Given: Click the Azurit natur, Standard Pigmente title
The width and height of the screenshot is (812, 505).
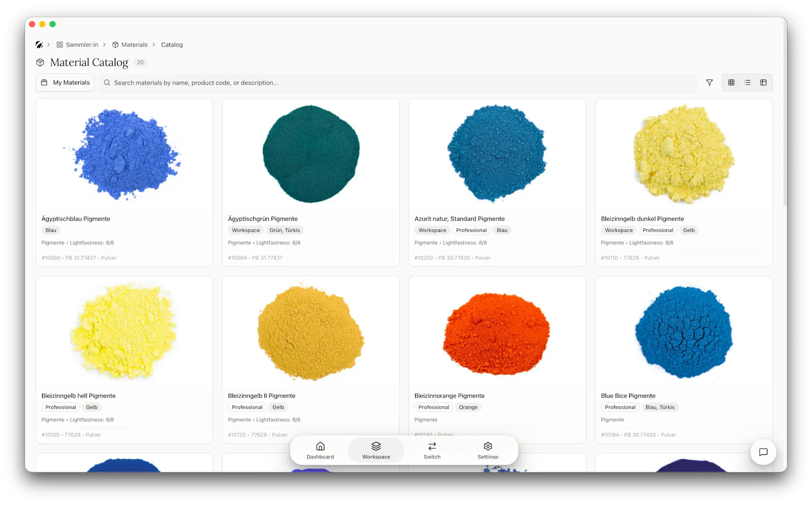Looking at the screenshot, I should 459,219.
